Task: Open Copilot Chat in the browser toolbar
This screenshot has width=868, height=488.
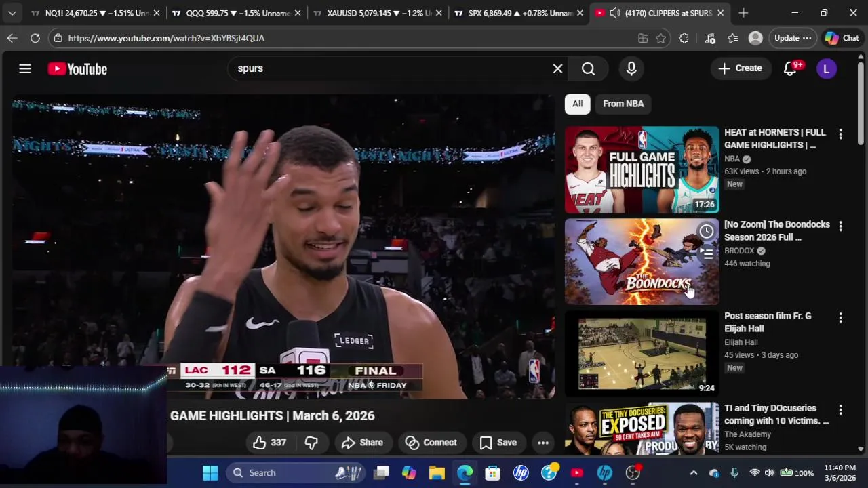Action: 842,38
